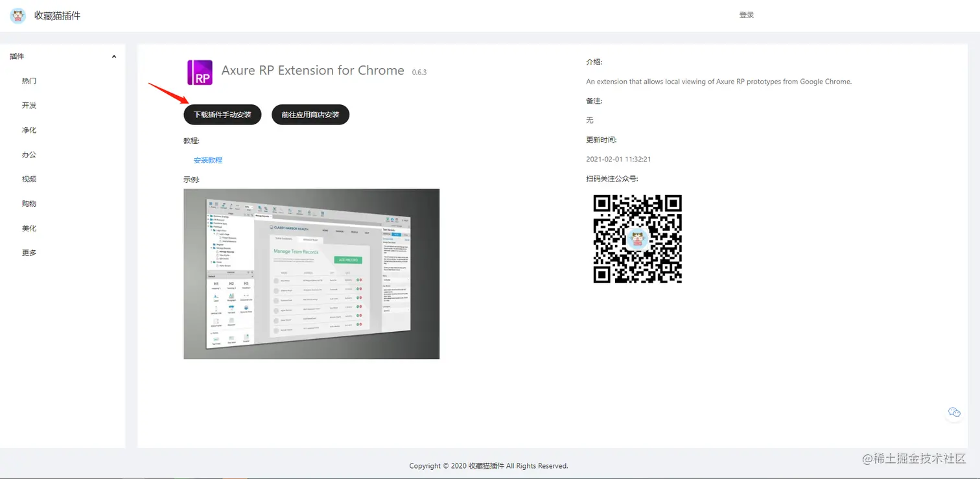
Task: Click the WeChat QR code image
Action: [638, 239]
